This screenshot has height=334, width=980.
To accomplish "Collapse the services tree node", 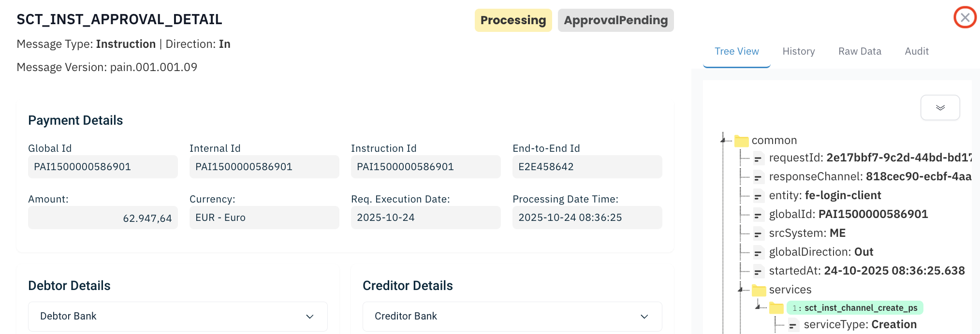I will (741, 290).
